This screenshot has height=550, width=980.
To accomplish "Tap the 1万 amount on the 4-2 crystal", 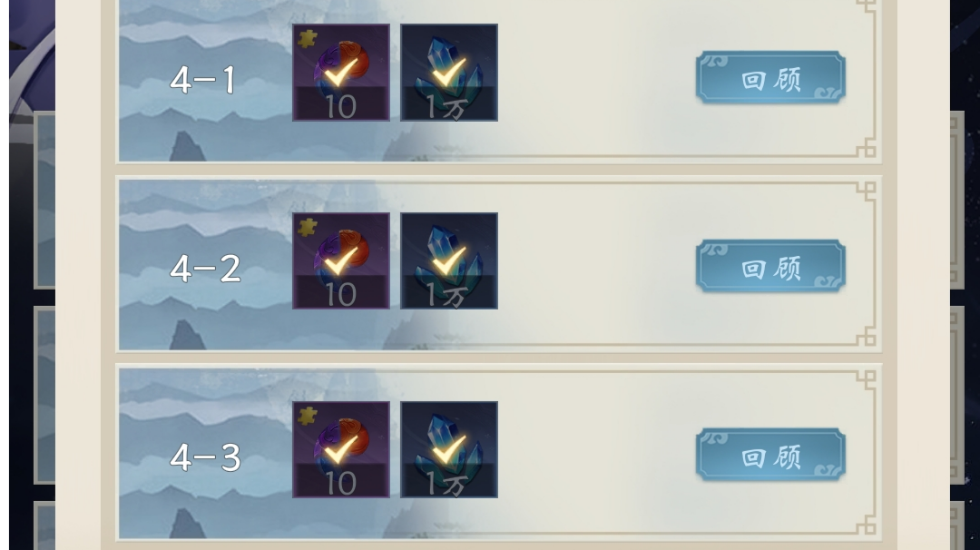I will [x=446, y=295].
